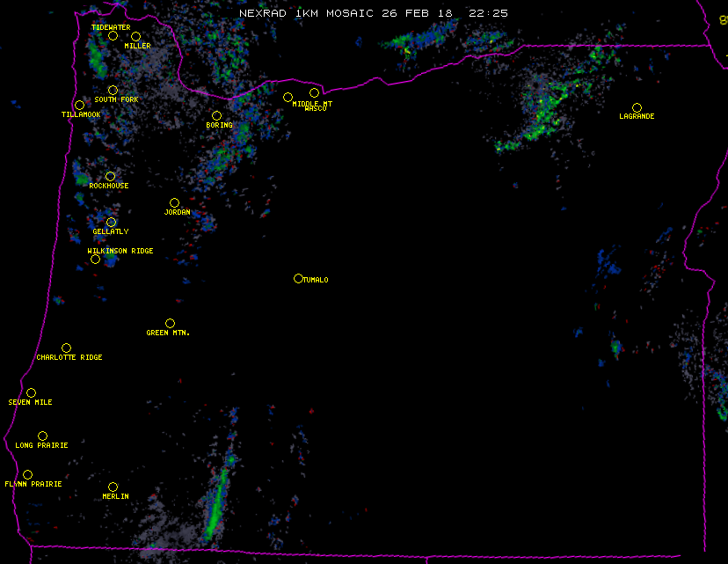The image size is (728, 564).
Task: Select the Seven Mile station circle
Action: pos(31,392)
